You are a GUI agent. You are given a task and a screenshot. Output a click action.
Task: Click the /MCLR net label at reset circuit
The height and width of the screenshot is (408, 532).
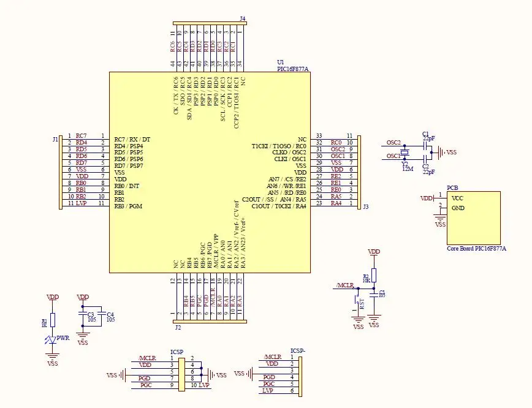pyautogui.click(x=344, y=285)
